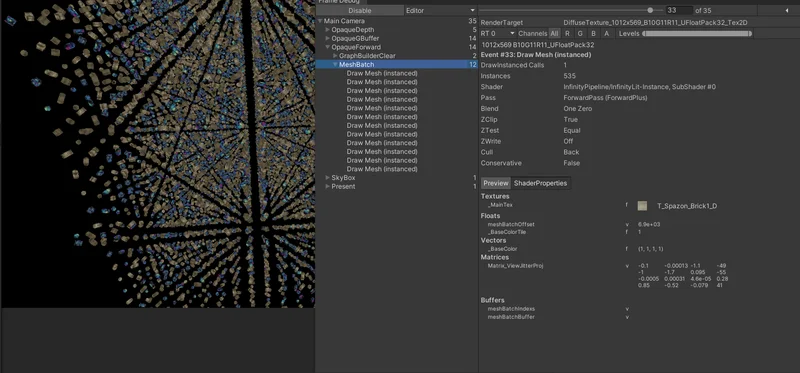Switch to the Preview tab
Viewport: 800px width, 373px height.
point(496,183)
